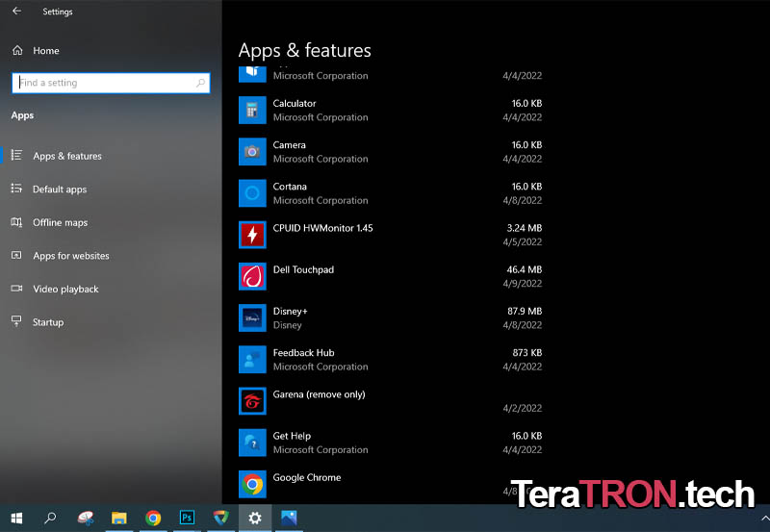Click the Cortana app name

[290, 187]
